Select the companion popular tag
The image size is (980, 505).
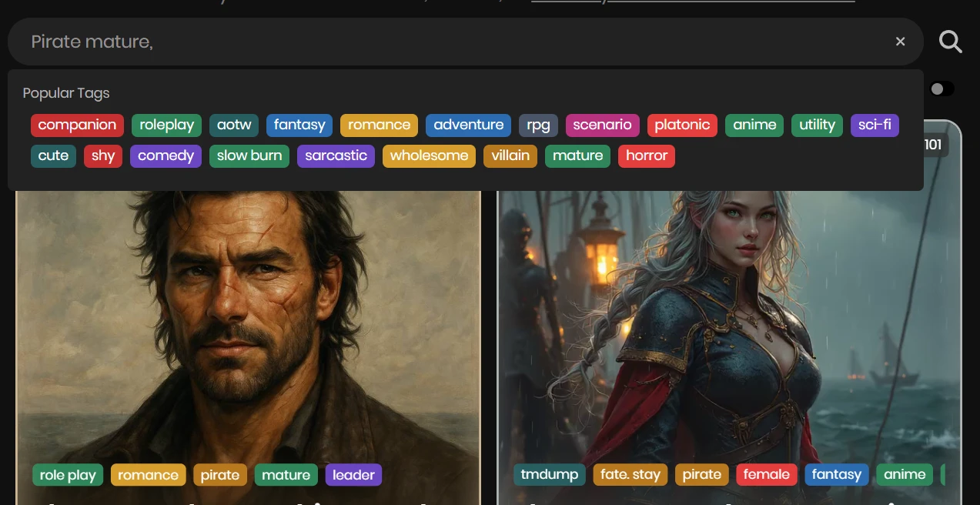(x=77, y=125)
